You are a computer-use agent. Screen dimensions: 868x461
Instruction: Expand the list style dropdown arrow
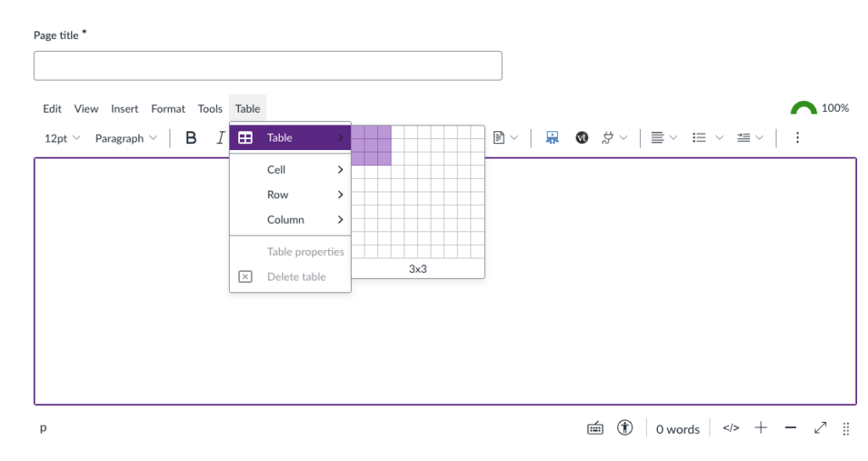(x=719, y=138)
